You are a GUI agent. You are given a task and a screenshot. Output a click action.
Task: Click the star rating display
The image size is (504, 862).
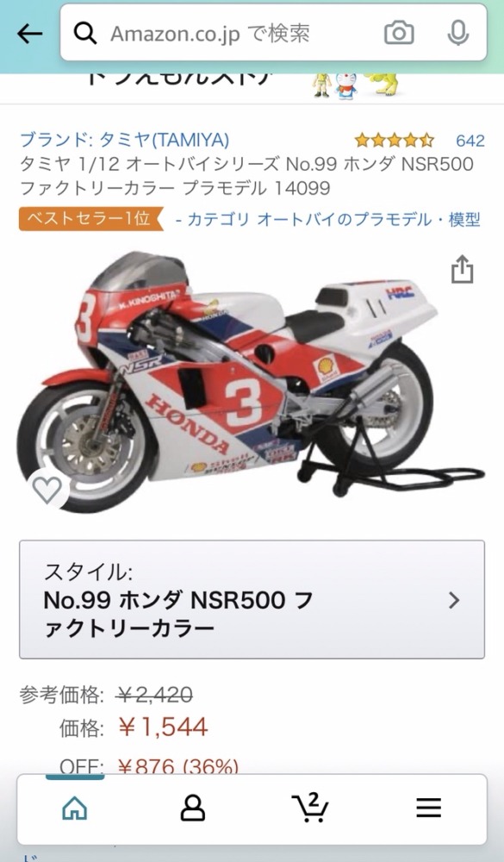[x=394, y=141]
